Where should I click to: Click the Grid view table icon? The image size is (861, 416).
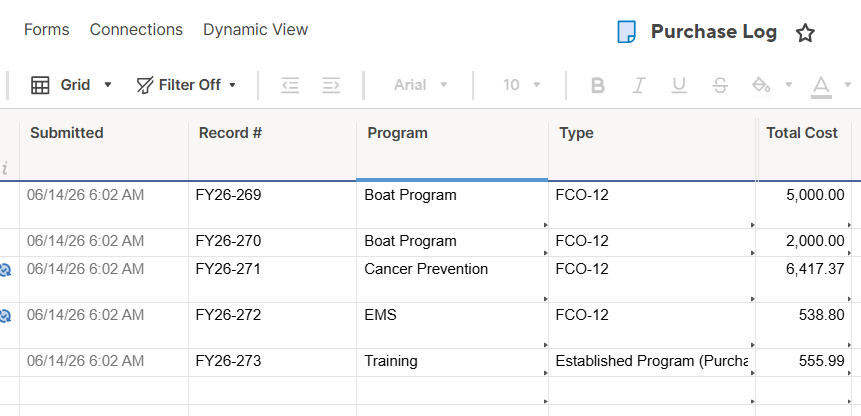point(40,85)
